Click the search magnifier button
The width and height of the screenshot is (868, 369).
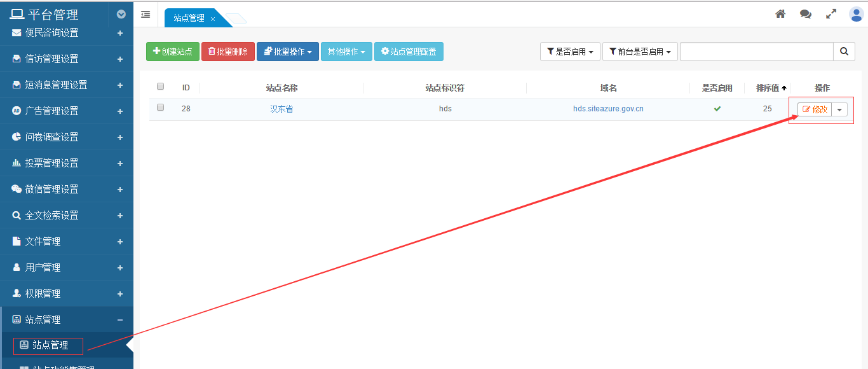[844, 52]
